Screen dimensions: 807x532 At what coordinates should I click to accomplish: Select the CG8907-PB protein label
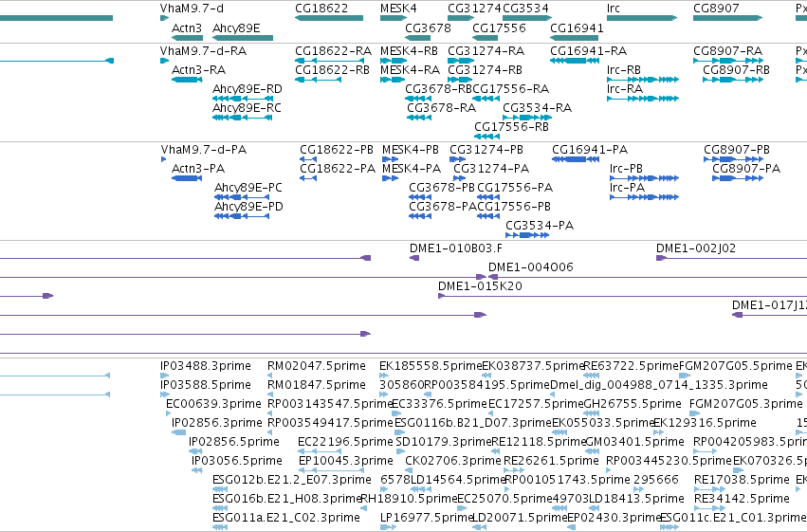737,150
